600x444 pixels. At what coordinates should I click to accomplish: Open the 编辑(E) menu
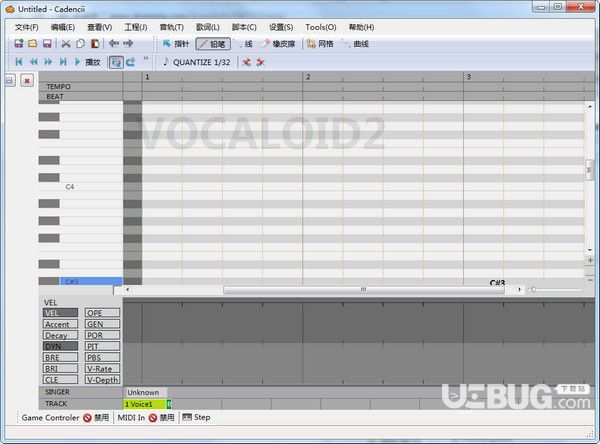click(63, 27)
